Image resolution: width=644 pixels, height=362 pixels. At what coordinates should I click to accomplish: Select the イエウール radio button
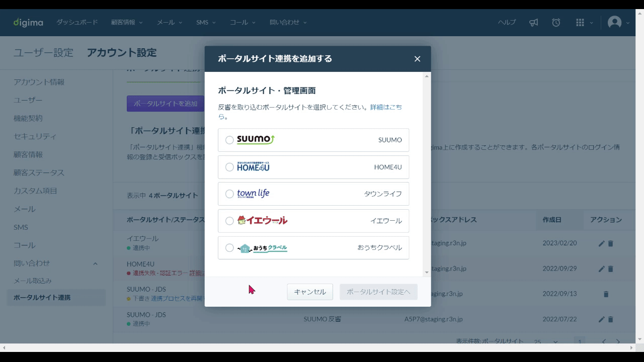coord(229,221)
